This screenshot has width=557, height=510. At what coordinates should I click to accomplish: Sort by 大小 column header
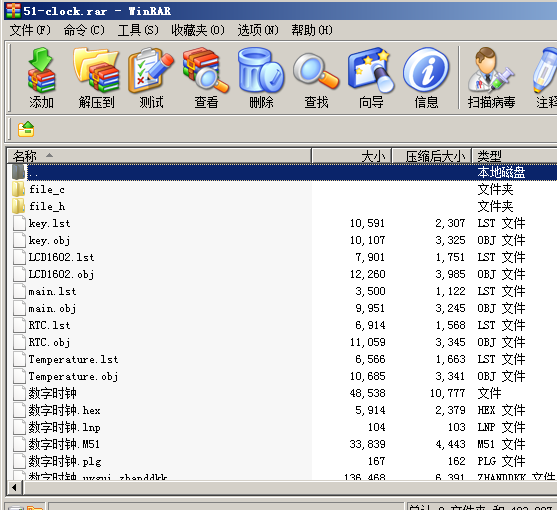click(352, 156)
